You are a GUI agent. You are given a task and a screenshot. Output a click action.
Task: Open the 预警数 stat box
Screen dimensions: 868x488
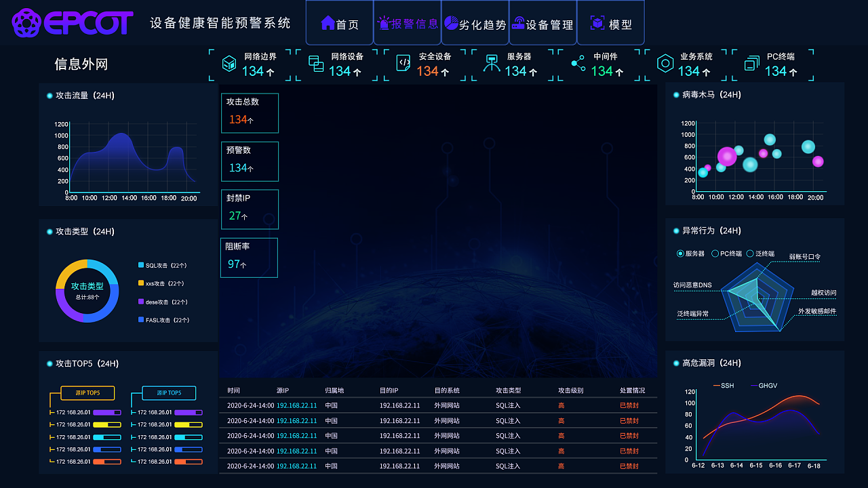250,161
